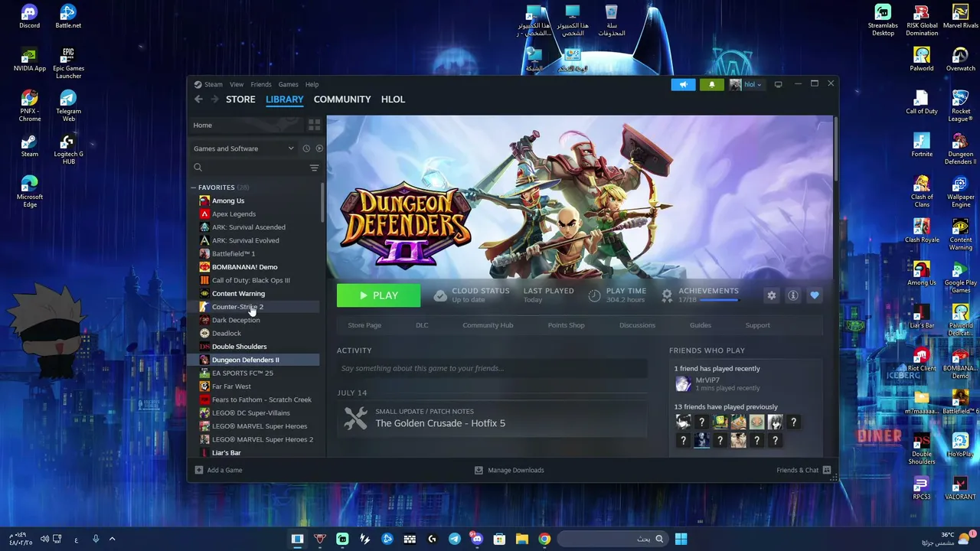Click the library search field

coord(249,168)
